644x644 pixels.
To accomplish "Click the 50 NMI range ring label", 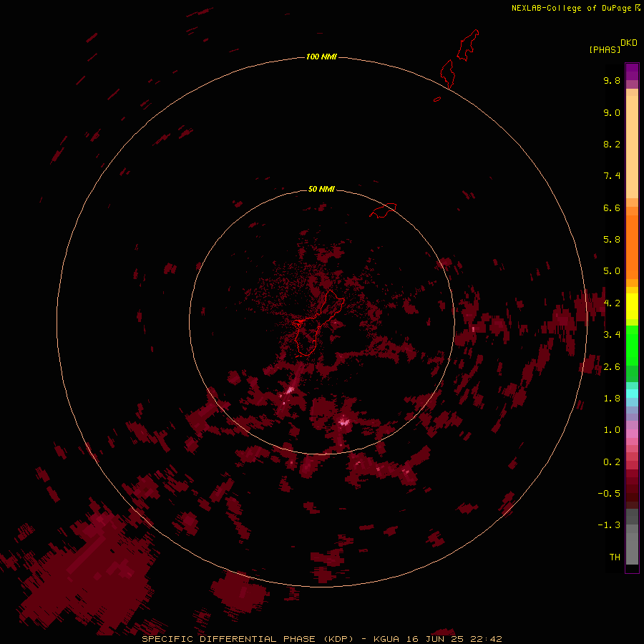I will pyautogui.click(x=321, y=189).
